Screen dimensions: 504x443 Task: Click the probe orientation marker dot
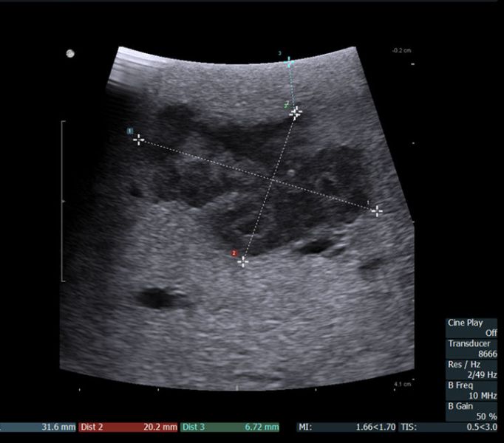click(x=70, y=53)
